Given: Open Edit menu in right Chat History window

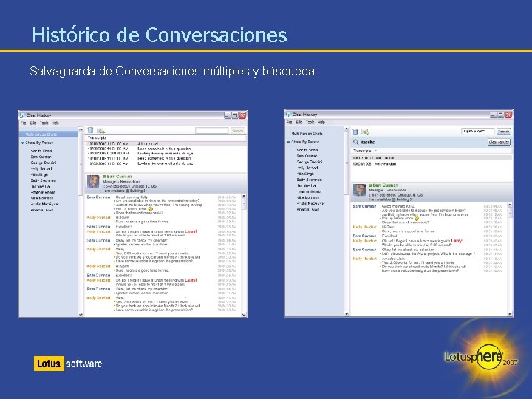Looking at the screenshot, I should pyautogui.click(x=299, y=123).
